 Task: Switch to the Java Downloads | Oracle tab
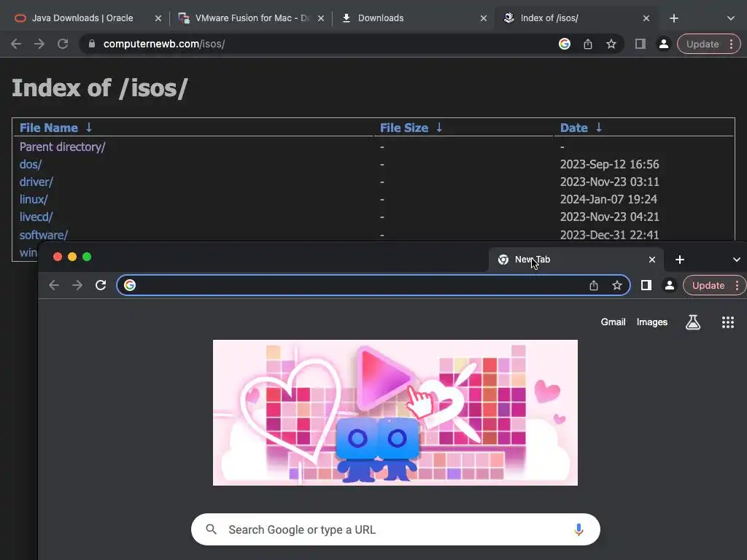[82, 18]
